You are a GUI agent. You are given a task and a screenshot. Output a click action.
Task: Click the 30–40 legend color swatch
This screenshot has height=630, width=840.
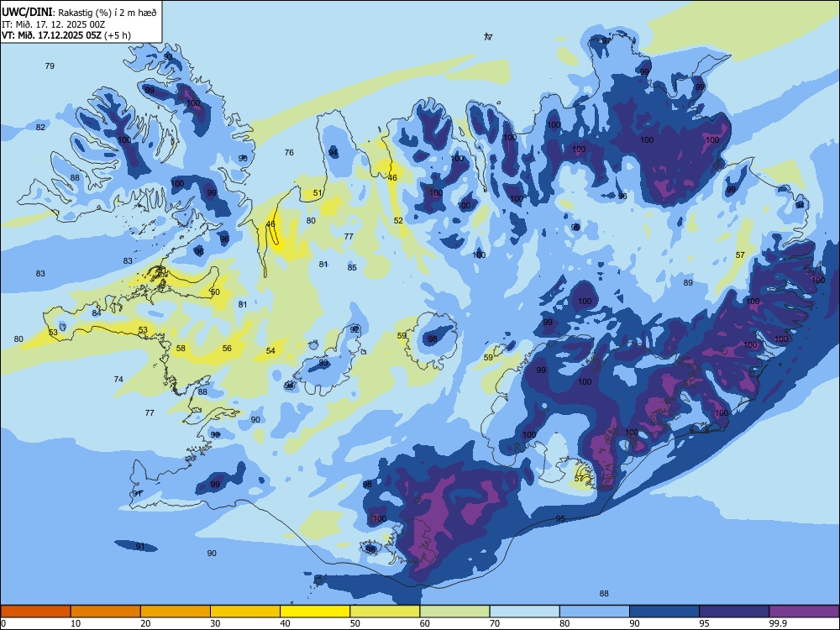245,612
